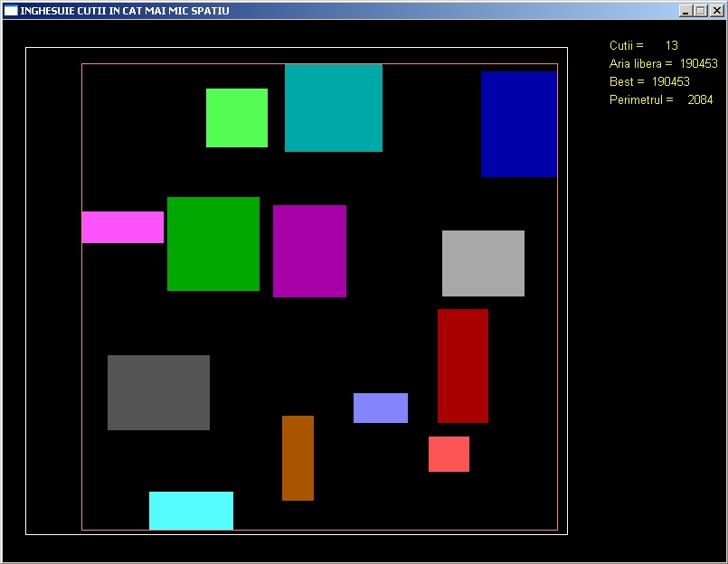728x564 pixels.
Task: Click the dark red box
Action: click(463, 366)
